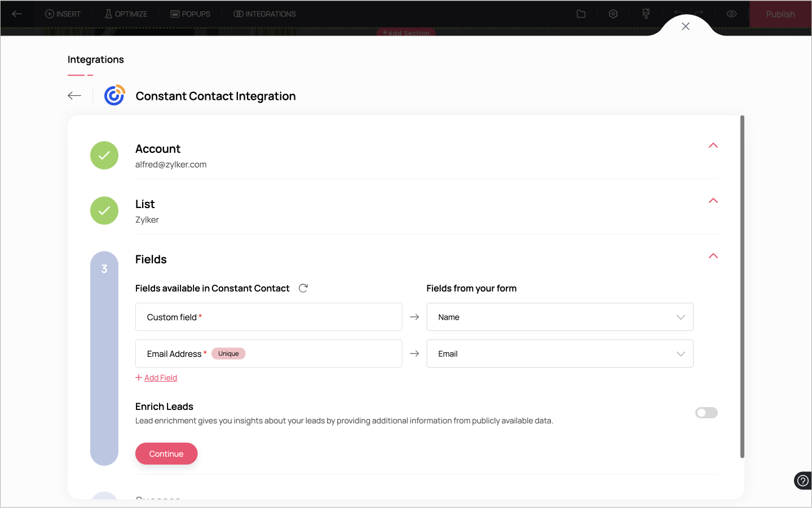Click the paint roller theme icon
The height and width of the screenshot is (508, 812).
point(646,14)
